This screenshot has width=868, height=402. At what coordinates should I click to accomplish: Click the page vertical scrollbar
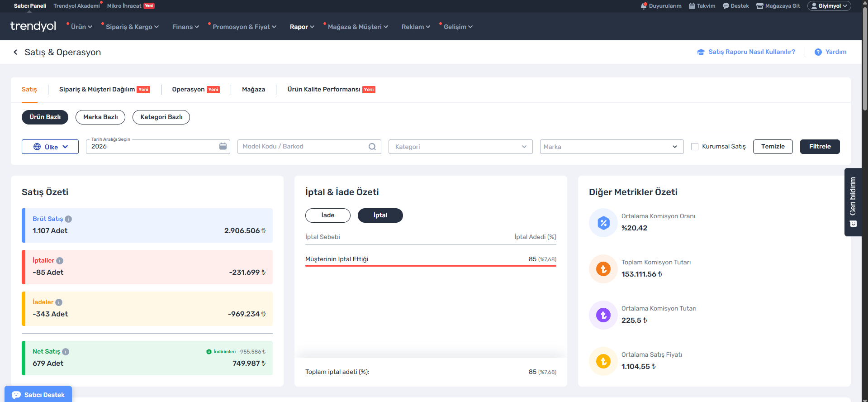pyautogui.click(x=865, y=59)
